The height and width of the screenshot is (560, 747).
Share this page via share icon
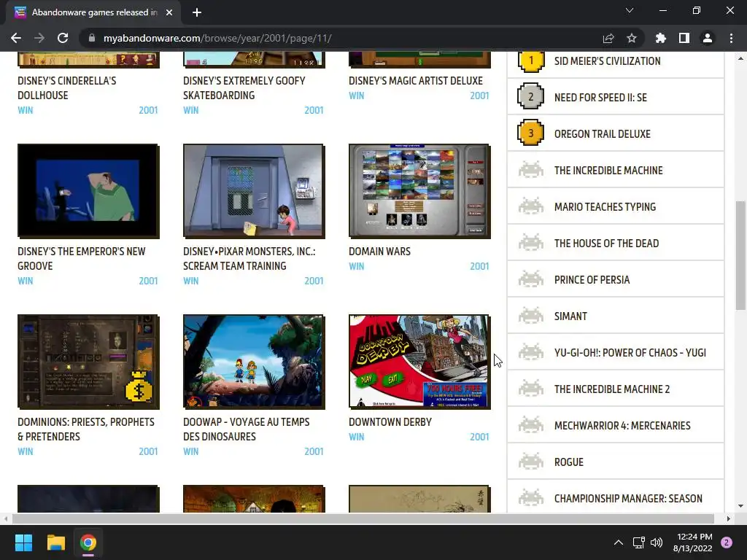click(x=608, y=38)
